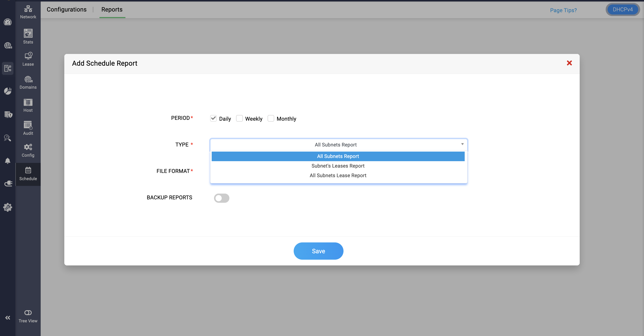
Task: Open the Host section
Action: [x=28, y=106]
